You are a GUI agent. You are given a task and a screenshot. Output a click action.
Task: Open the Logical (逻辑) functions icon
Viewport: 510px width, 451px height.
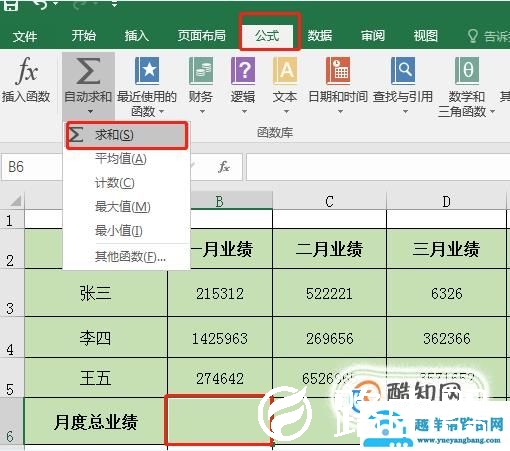click(243, 71)
